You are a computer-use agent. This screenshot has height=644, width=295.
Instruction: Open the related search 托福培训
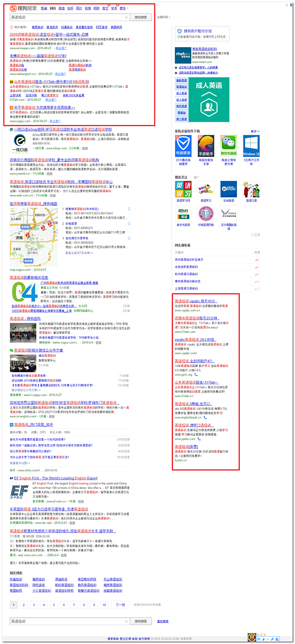point(17,579)
